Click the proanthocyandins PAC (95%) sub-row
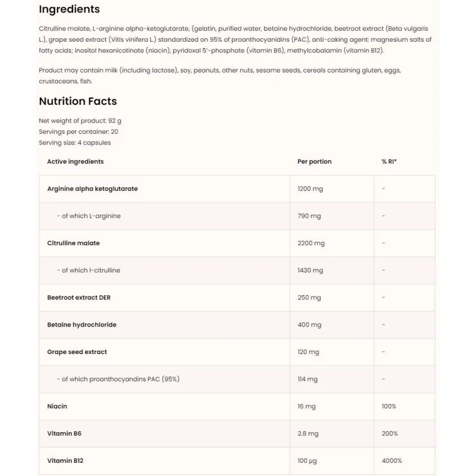Image resolution: width=476 pixels, height=476 pixels. [x=237, y=379]
